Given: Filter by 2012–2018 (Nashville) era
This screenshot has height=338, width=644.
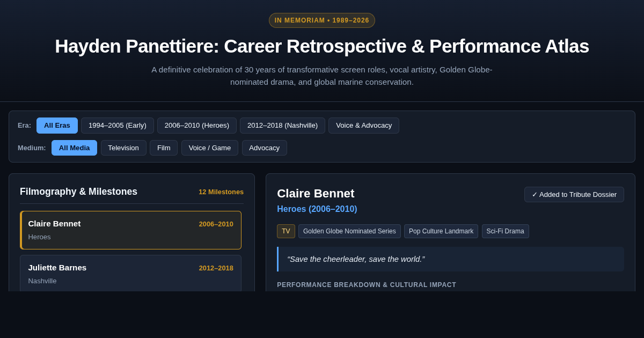Looking at the screenshot, I should coord(282,126).
